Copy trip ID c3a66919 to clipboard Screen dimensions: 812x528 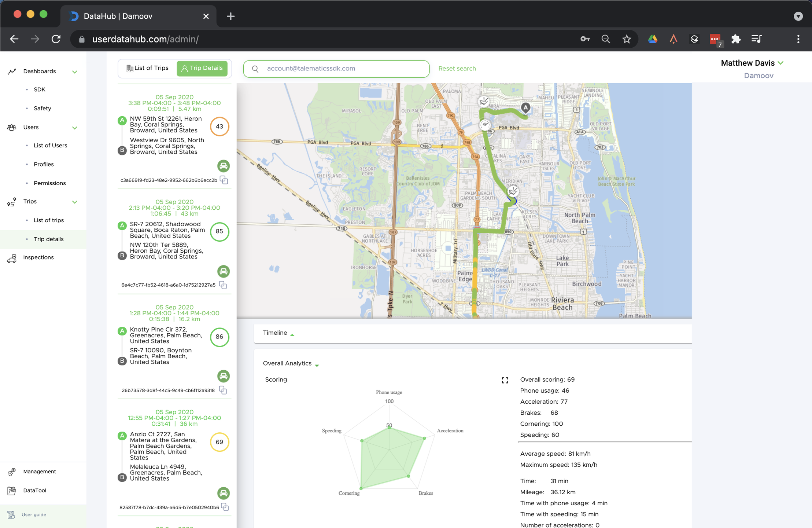(224, 180)
